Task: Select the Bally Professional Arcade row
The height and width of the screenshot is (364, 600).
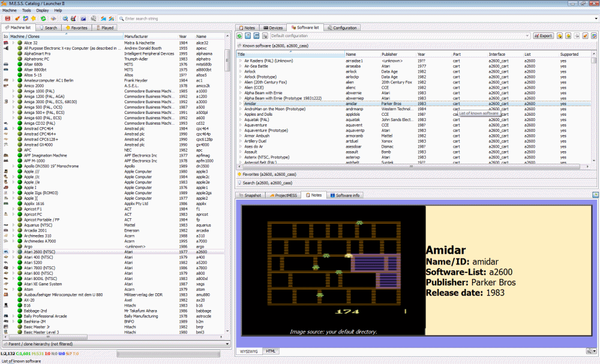Action: click(x=113, y=316)
